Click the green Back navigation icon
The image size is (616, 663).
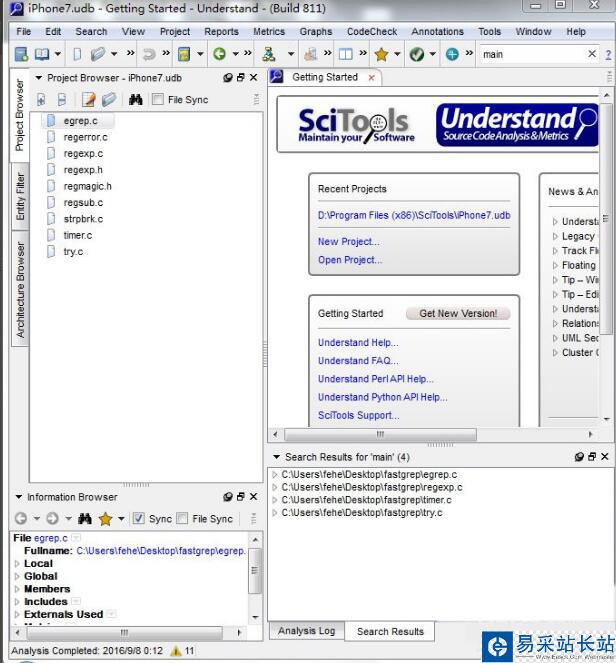tap(219, 54)
